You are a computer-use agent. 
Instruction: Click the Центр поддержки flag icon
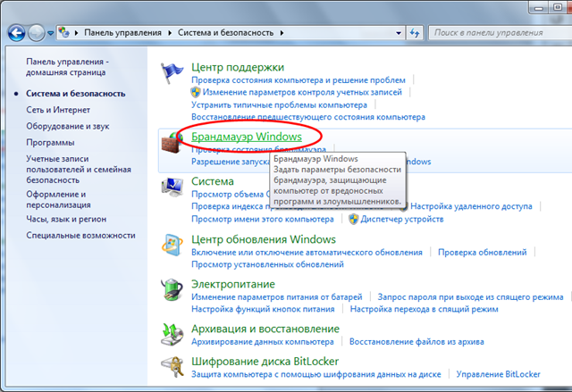pyautogui.click(x=172, y=73)
